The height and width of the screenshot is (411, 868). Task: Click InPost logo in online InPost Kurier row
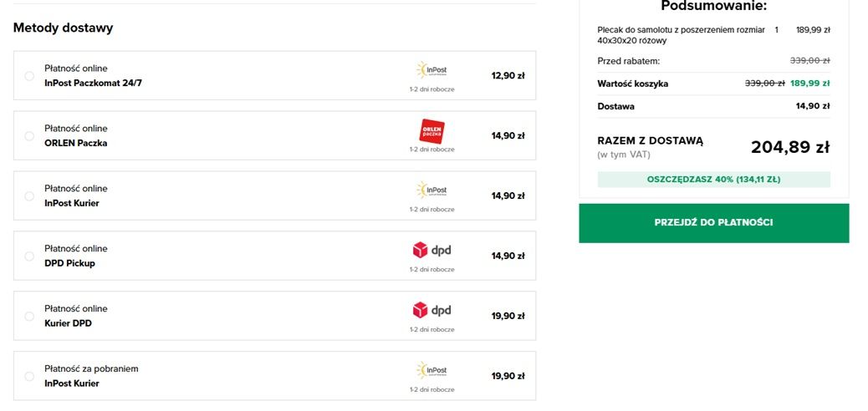[x=431, y=190]
